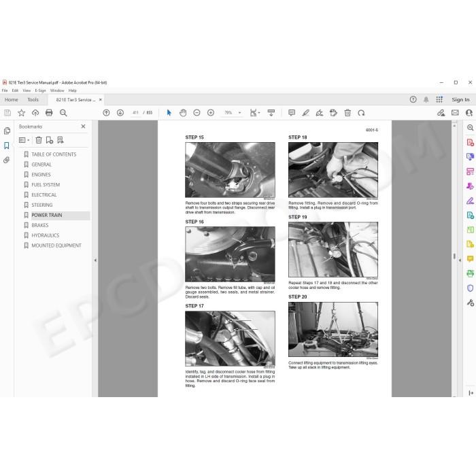Select POWER TRAIN bookmark

pos(47,215)
